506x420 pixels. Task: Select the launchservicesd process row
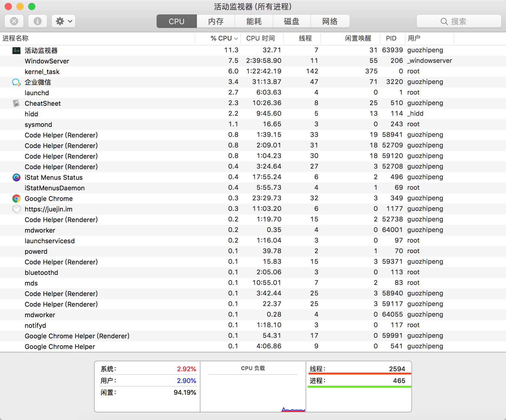[x=253, y=241]
